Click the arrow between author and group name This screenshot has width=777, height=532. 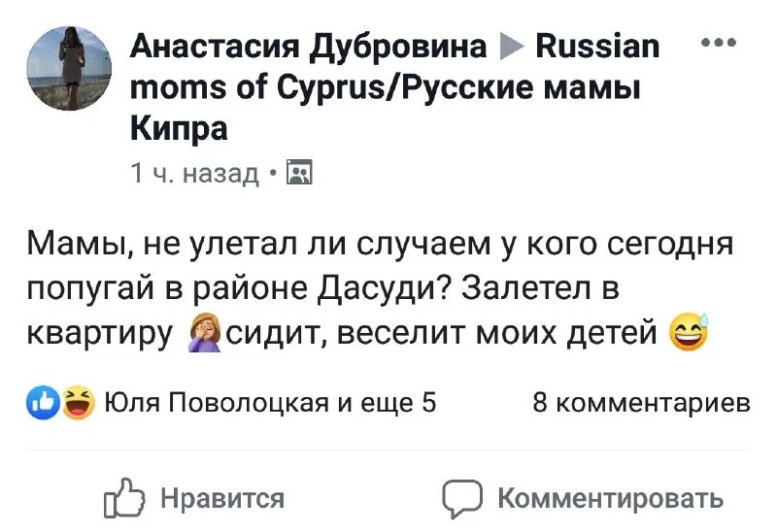pyautogui.click(x=508, y=46)
